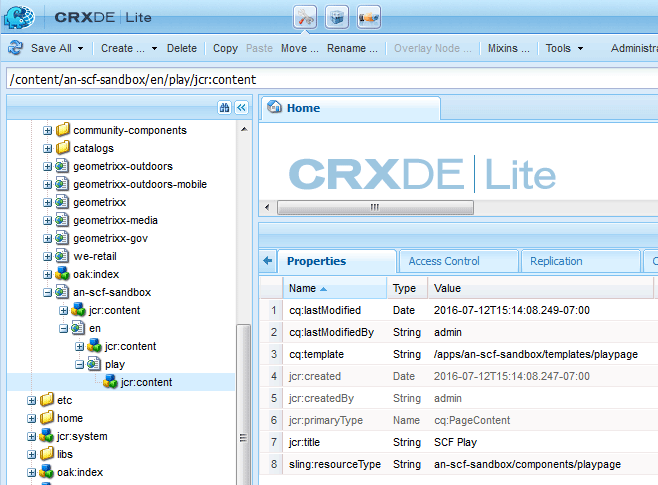This screenshot has height=485, width=658.
Task: Click the repository path input field
Action: point(332,79)
